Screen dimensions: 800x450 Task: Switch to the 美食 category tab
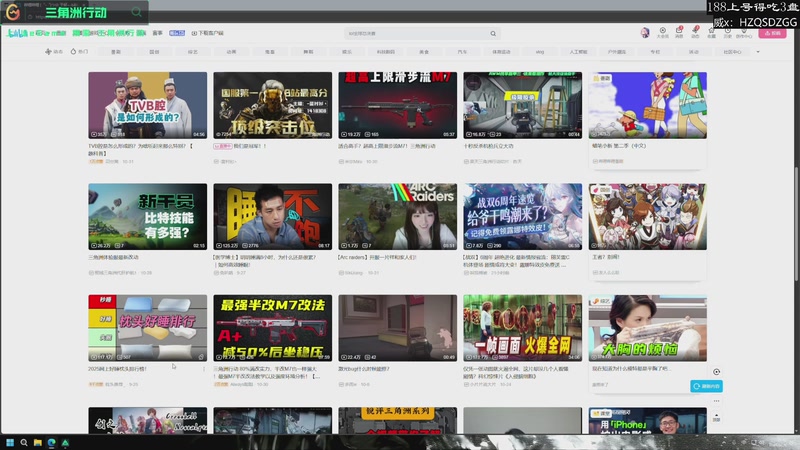(x=424, y=52)
